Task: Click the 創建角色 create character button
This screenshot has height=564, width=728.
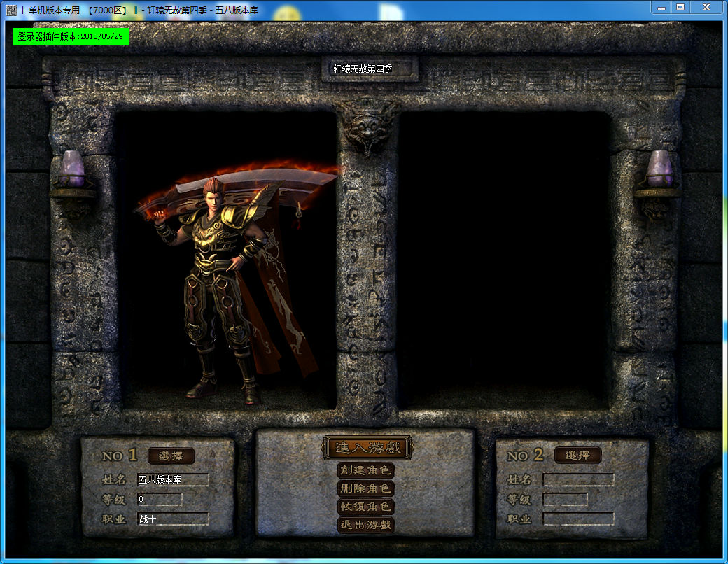Action: tap(366, 470)
